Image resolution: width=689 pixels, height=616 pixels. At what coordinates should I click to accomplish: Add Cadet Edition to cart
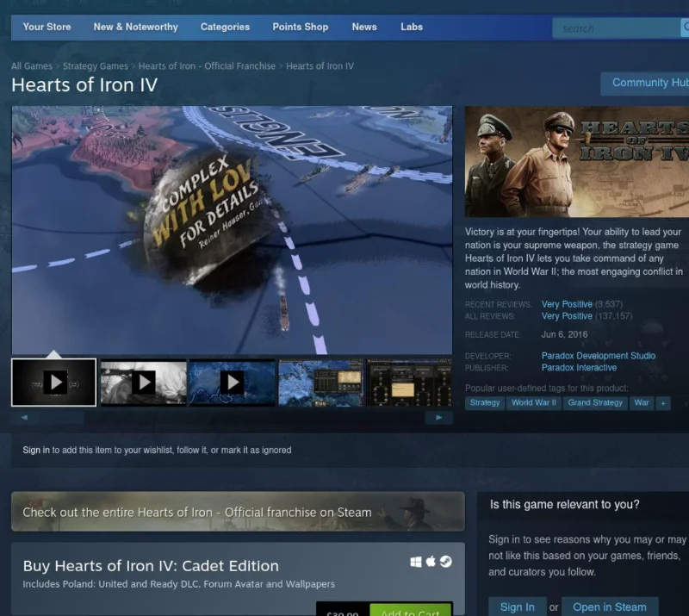[x=411, y=610]
